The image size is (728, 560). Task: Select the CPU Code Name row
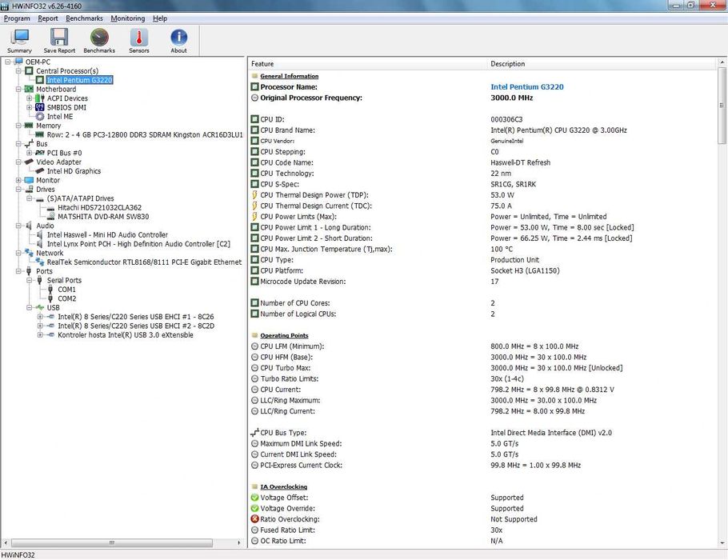tap(483, 162)
